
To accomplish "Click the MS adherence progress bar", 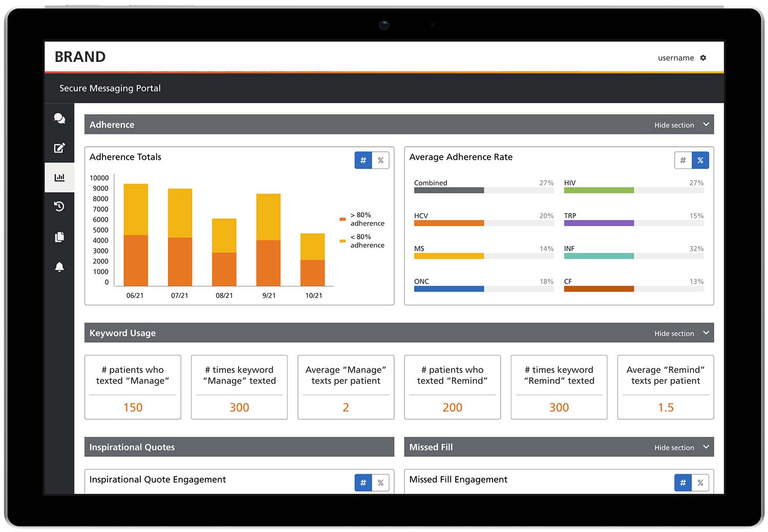I will click(x=484, y=256).
